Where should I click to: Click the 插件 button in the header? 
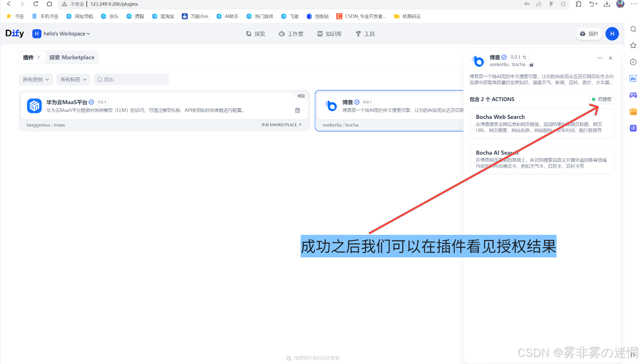point(589,34)
